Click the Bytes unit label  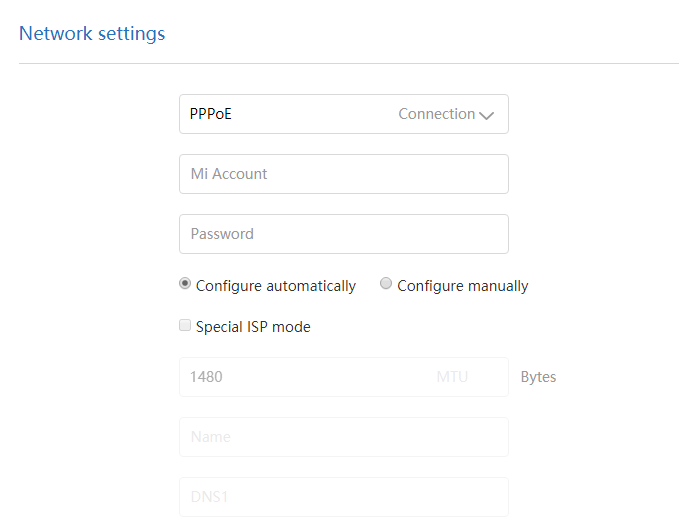click(x=538, y=377)
